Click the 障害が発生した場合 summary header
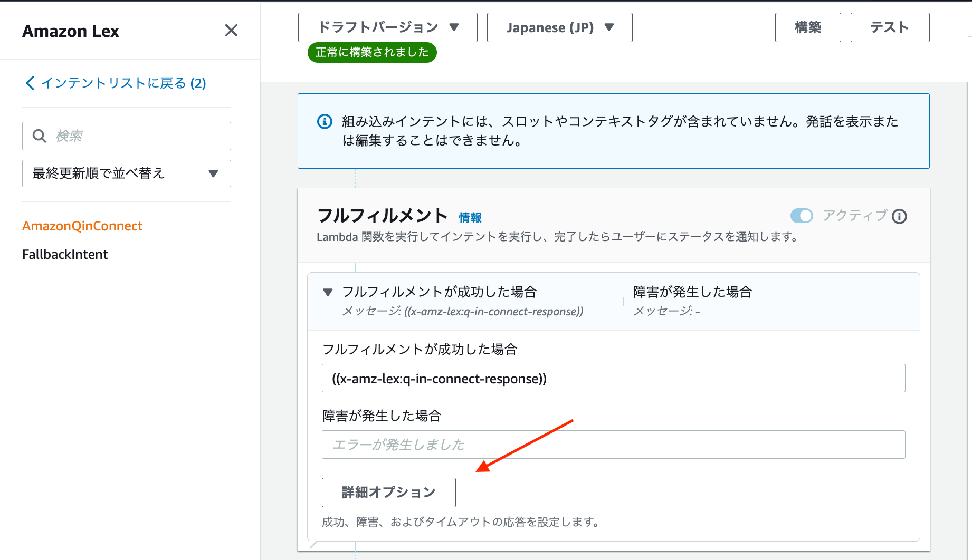This screenshot has width=972, height=560. pyautogui.click(x=692, y=292)
